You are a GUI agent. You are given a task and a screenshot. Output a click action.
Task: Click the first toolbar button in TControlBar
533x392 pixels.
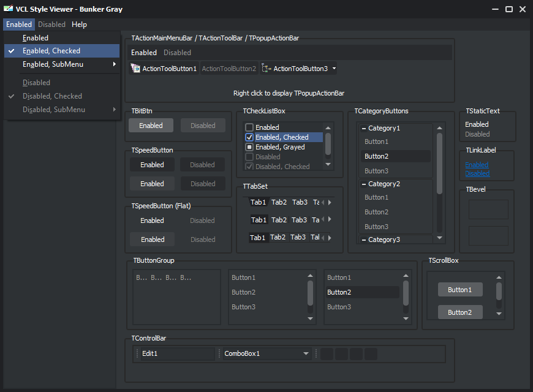327,354
